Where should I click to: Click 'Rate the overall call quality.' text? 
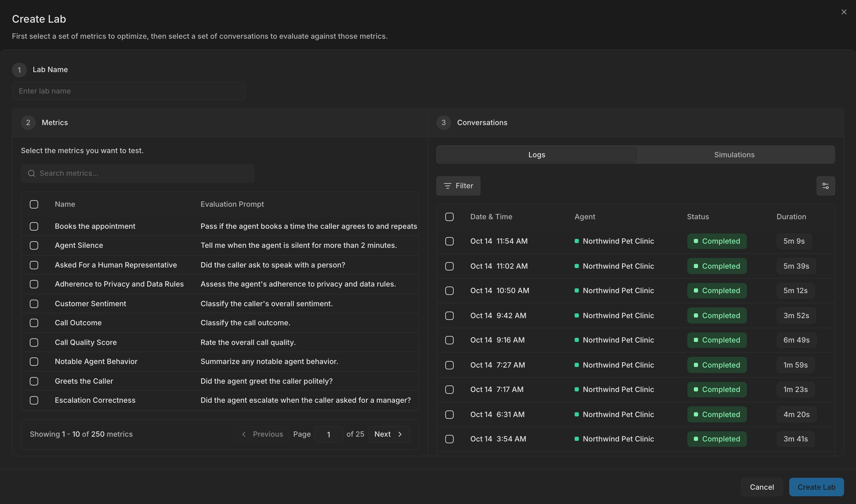tap(248, 342)
